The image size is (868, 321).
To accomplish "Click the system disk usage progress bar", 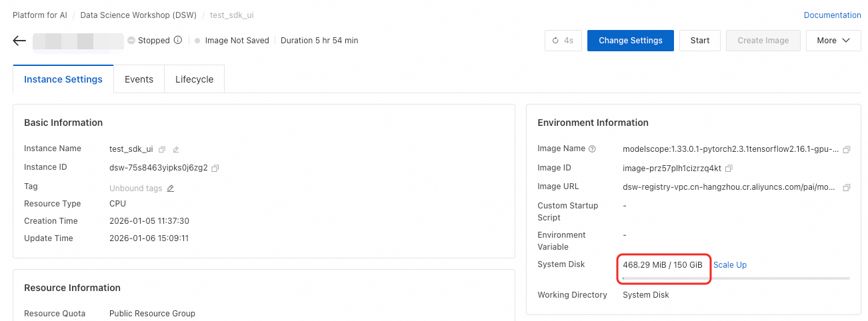I will click(x=736, y=278).
